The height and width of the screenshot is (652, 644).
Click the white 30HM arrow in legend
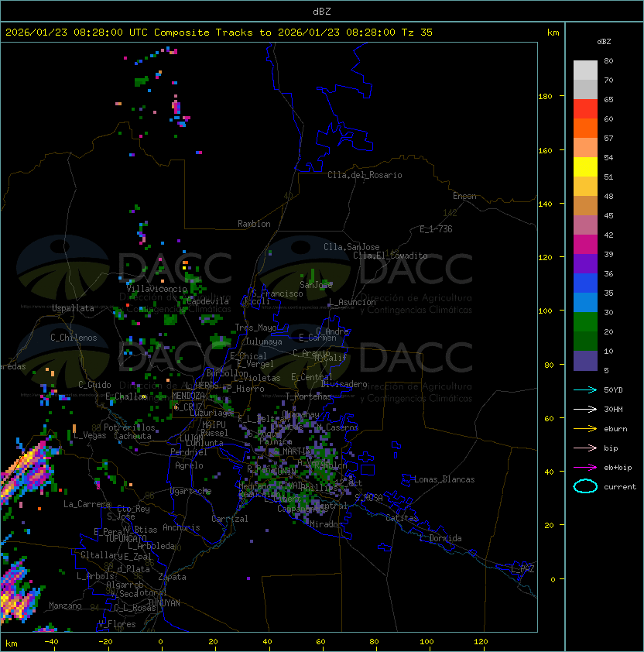pyautogui.click(x=585, y=409)
